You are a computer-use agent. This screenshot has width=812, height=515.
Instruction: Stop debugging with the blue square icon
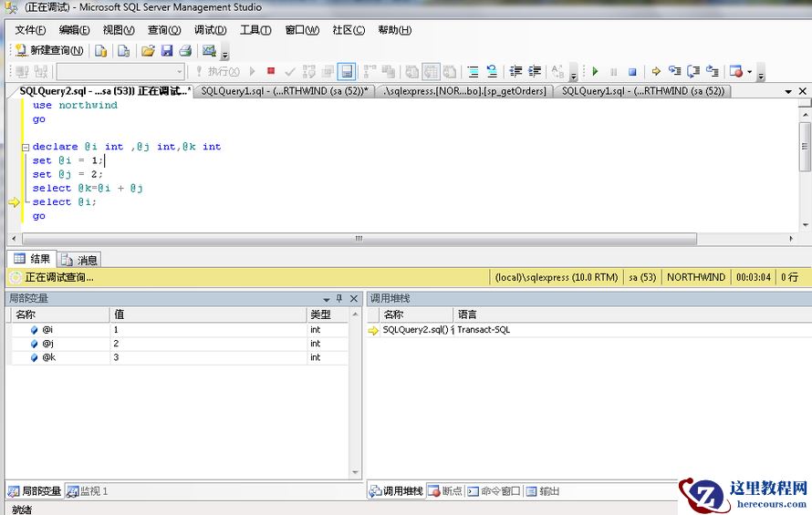[631, 71]
